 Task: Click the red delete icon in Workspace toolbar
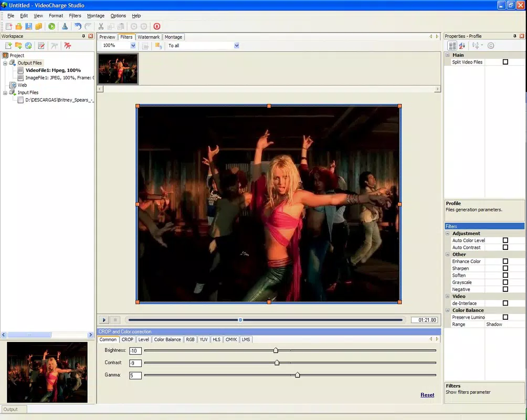pos(68,46)
